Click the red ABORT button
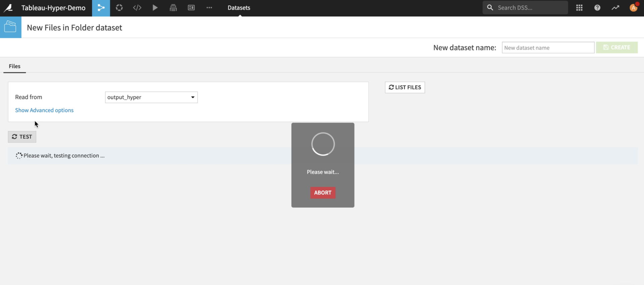644x285 pixels. pos(323,193)
